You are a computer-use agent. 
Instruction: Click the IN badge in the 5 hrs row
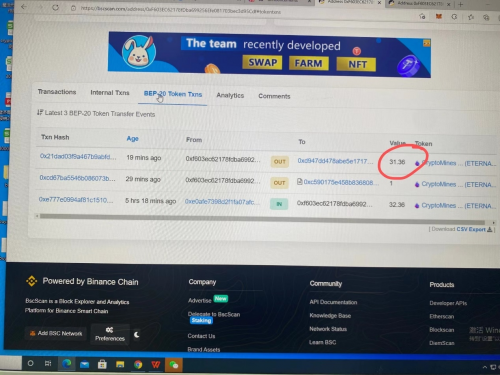[279, 204]
